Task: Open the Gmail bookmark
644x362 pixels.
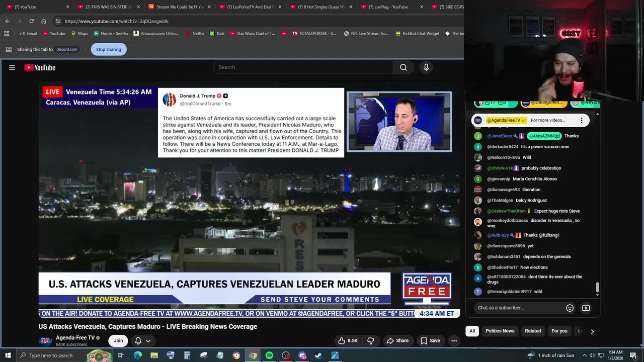Action: [28, 34]
